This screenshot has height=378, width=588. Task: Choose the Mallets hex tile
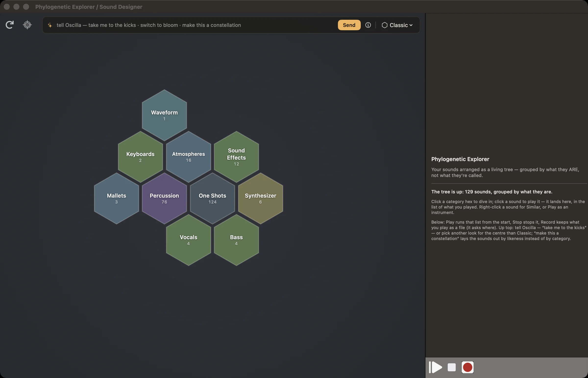point(116,198)
